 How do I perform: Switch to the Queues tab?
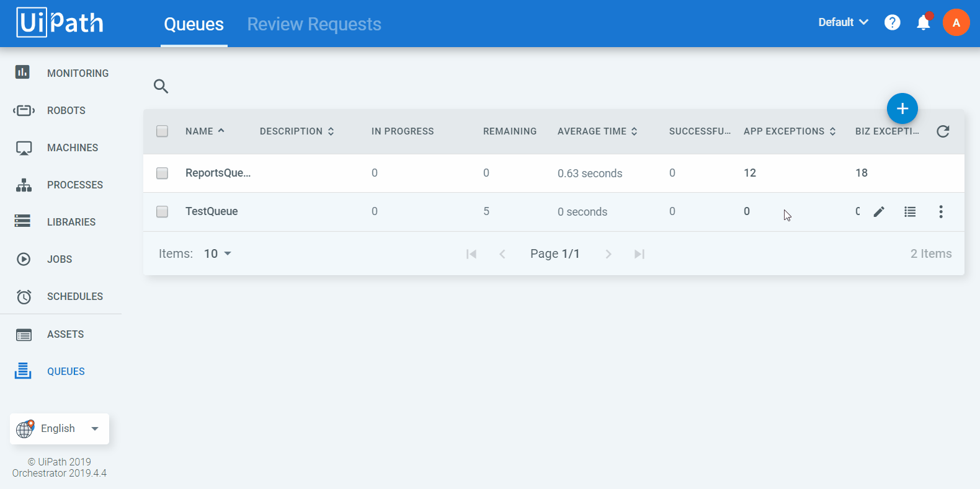point(194,24)
